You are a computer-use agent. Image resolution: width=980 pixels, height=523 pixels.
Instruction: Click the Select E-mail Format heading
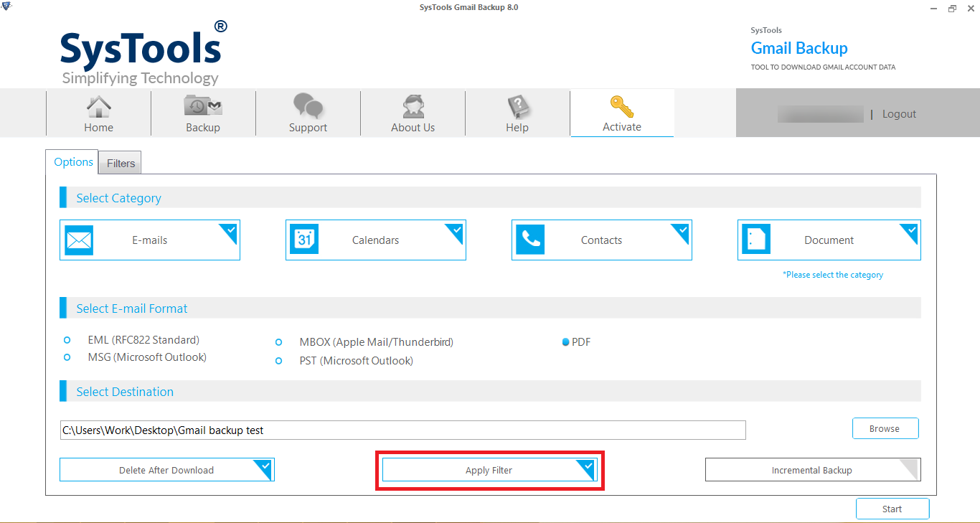pos(132,308)
